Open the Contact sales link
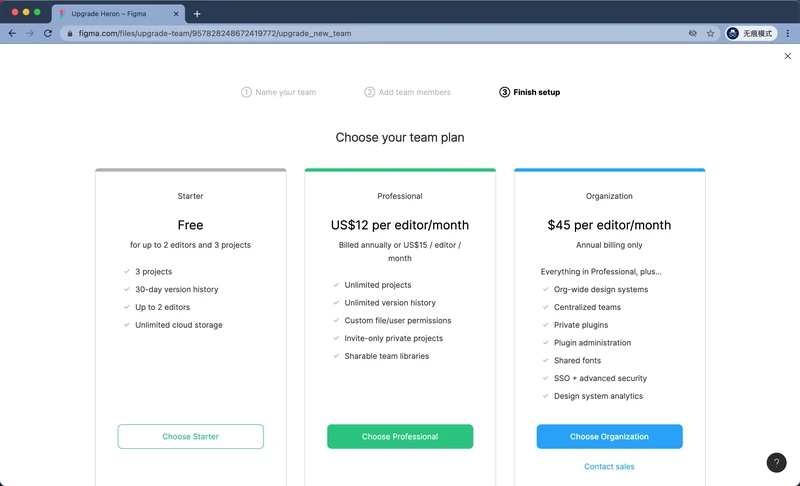800x486 pixels. coord(609,467)
